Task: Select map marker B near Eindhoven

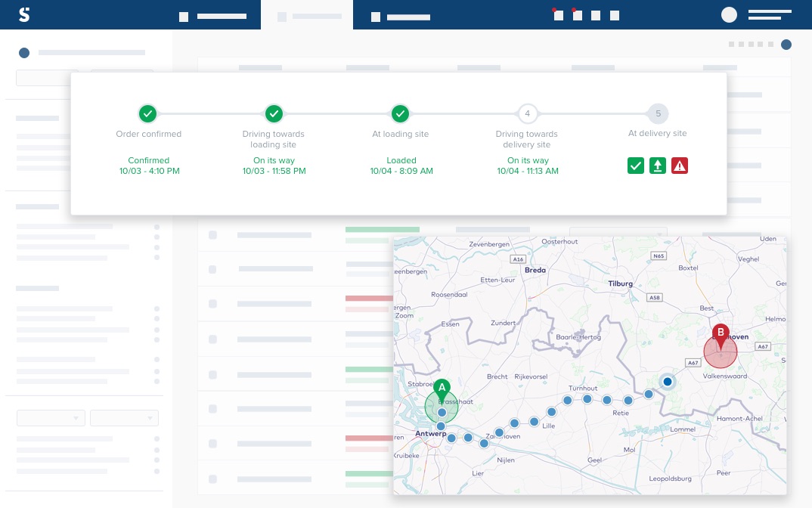Action: click(x=721, y=333)
